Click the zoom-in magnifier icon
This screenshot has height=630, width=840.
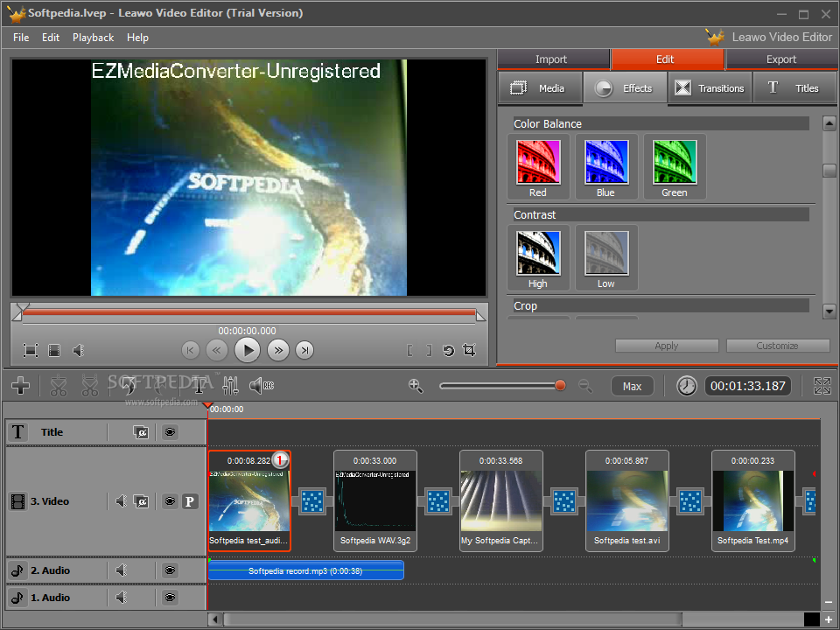(x=416, y=386)
